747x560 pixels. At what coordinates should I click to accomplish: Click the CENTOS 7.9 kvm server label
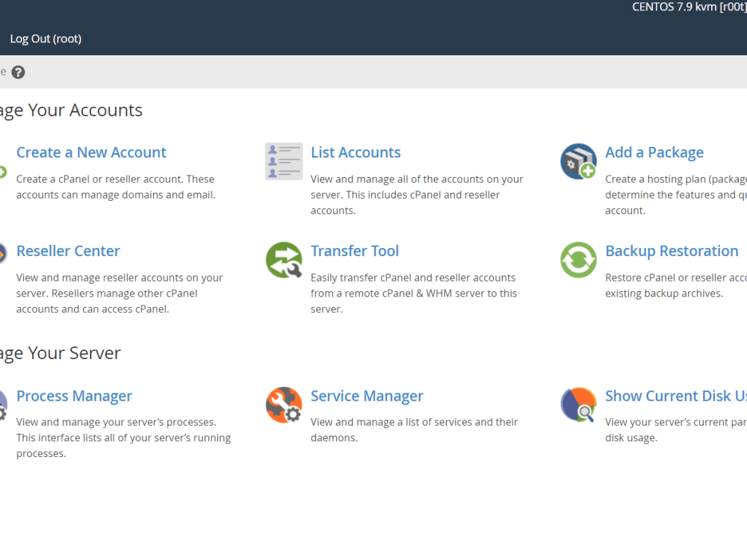687,7
